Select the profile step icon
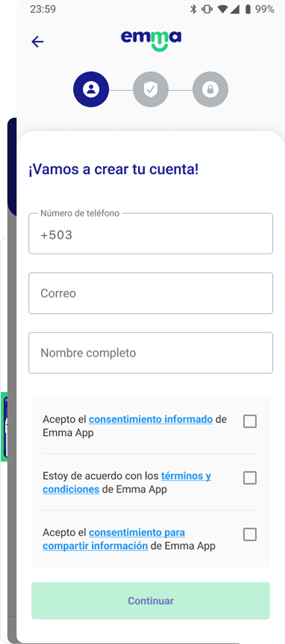 click(x=91, y=90)
